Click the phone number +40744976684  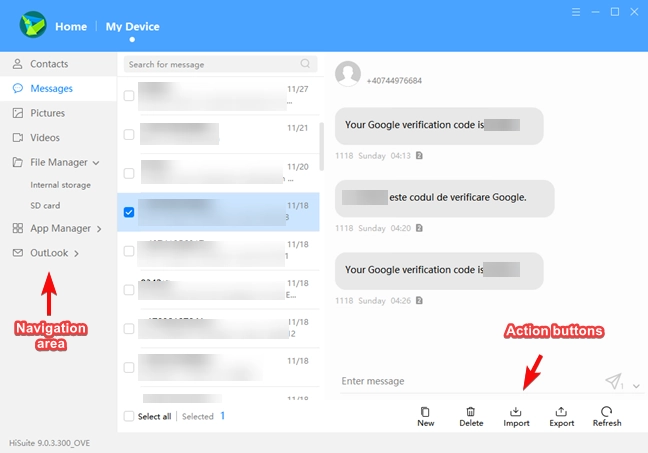(x=394, y=81)
